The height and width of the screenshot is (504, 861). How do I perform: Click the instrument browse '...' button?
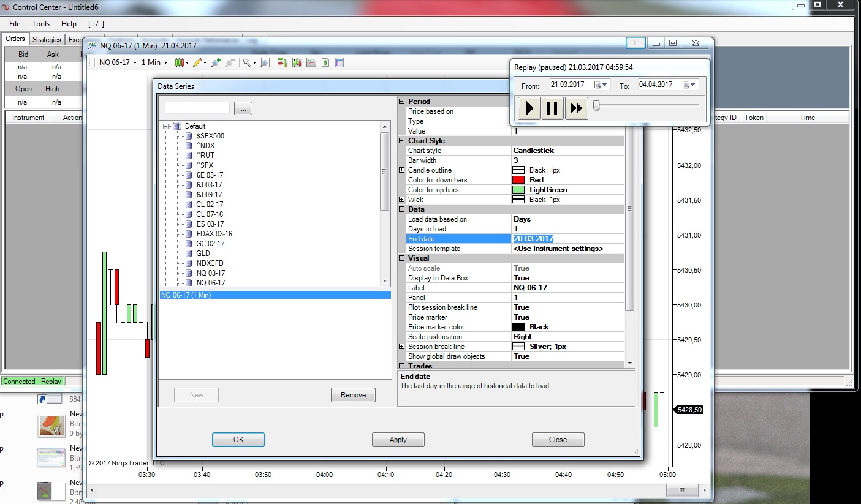[243, 109]
